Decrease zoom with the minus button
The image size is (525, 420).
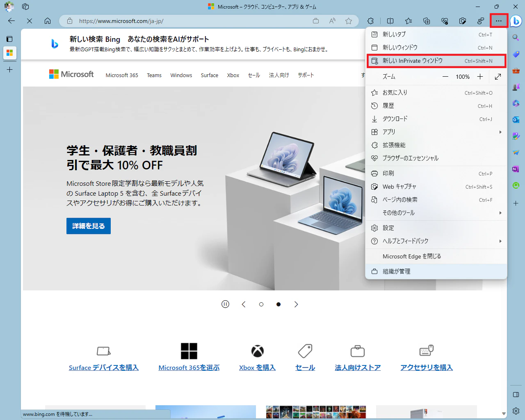(445, 77)
